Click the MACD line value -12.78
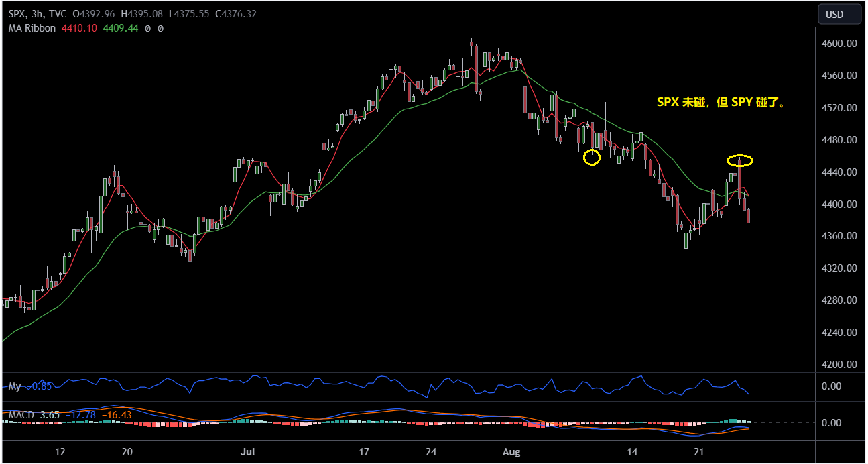Image resolution: width=868 pixels, height=464 pixels. (82, 415)
